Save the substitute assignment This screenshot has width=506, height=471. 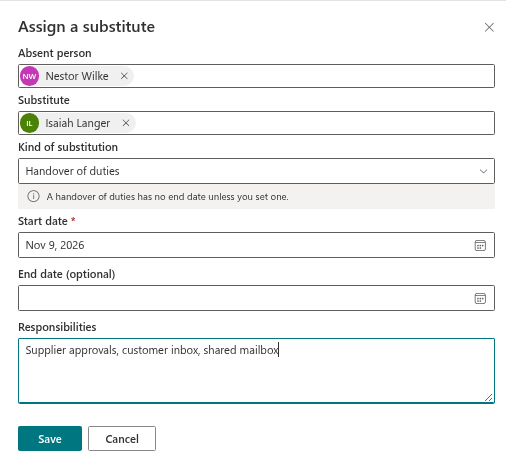pos(50,439)
